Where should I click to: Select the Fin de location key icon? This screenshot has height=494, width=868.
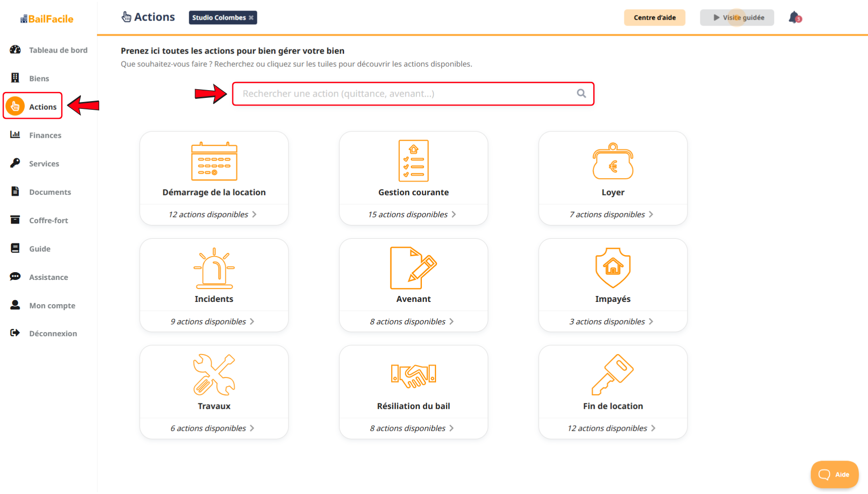(612, 375)
